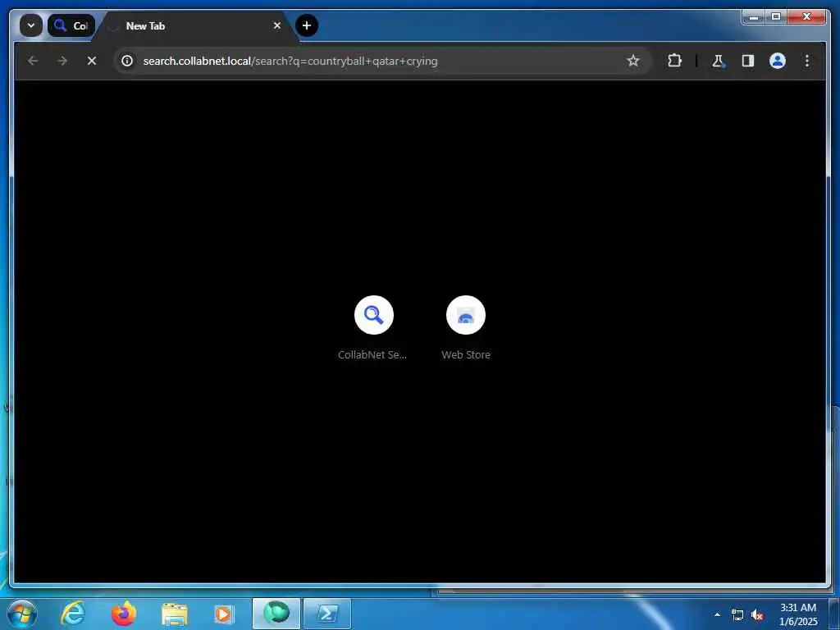Viewport: 840px width, 630px height.
Task: Open the tab search dropdown arrow
Action: 31,25
